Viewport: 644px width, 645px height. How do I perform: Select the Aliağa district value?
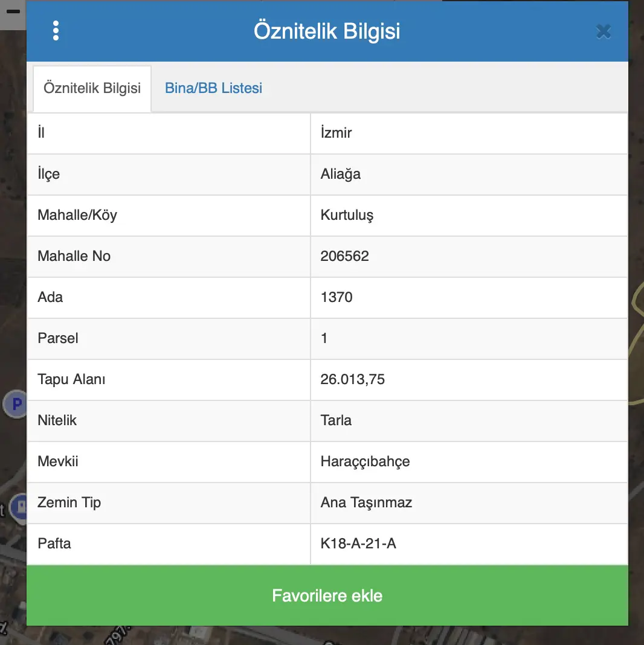point(340,174)
